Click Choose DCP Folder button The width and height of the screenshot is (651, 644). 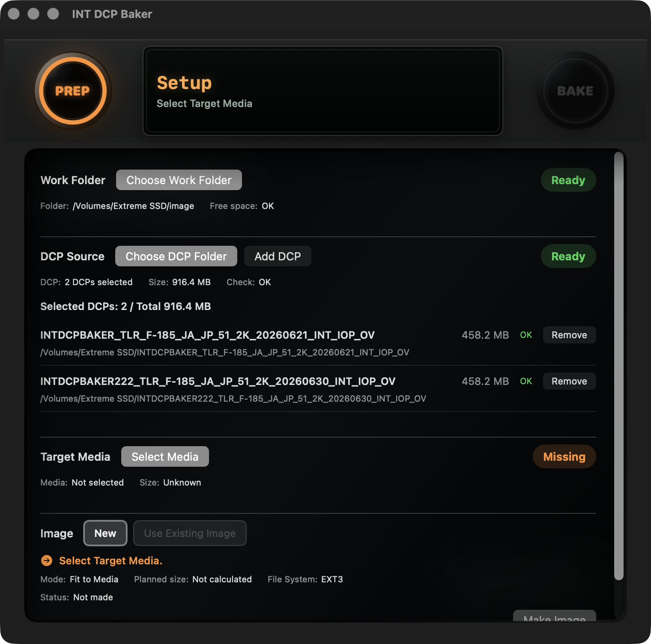pos(176,256)
